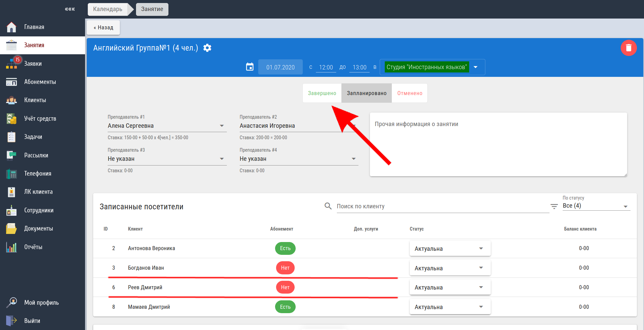This screenshot has width=644, height=330.
Task: Click the Рассылки message icon
Action: 11,155
